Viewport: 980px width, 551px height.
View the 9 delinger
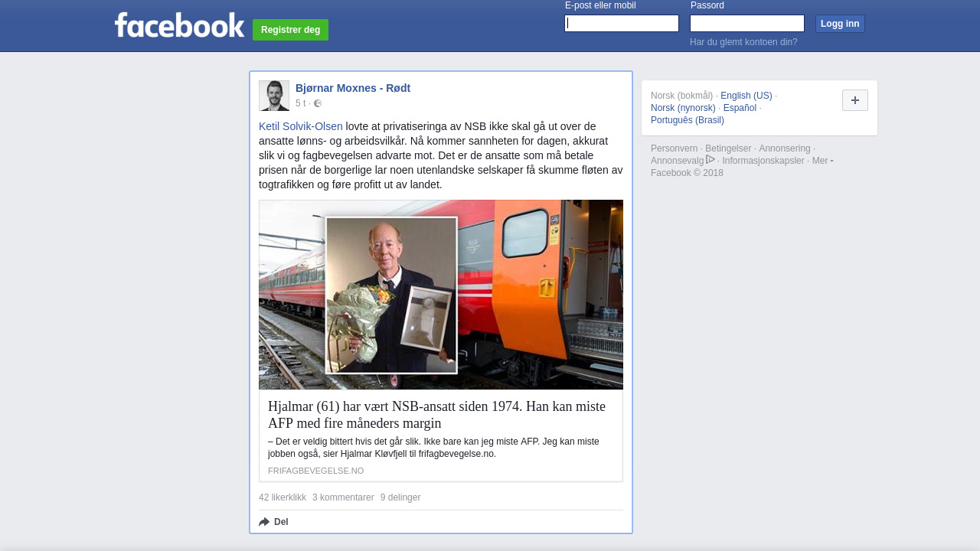coord(400,497)
